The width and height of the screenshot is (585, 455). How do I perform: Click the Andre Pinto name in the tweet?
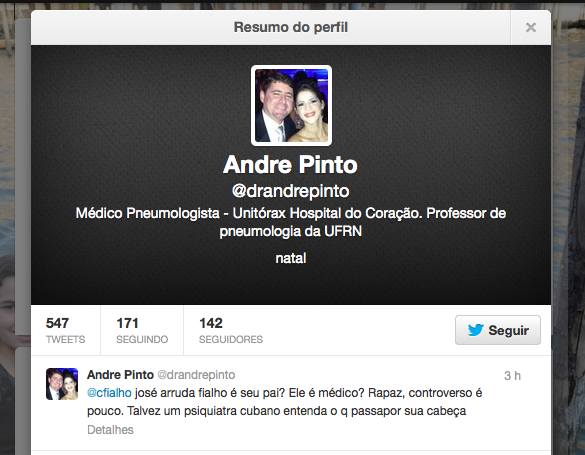[x=120, y=375]
